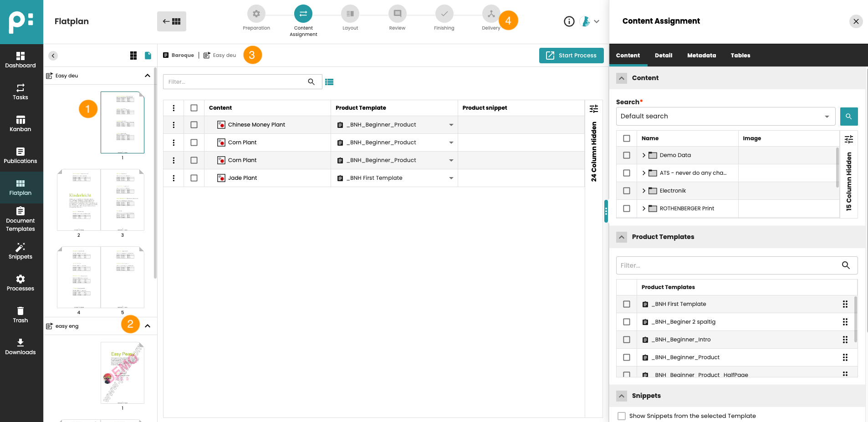Switch to the Metadata tab
The height and width of the screenshot is (422, 868).
tap(701, 56)
